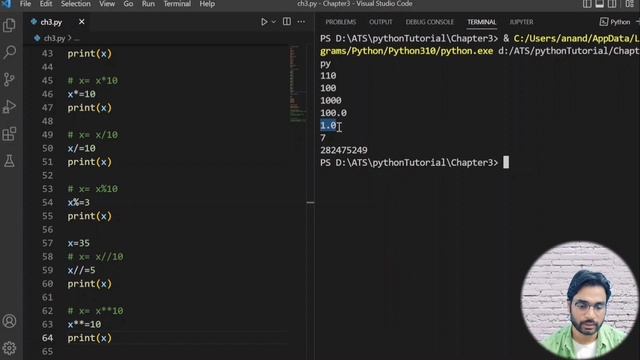Open the Run menu
Screen dimensions: 640x360
[x=148, y=4]
